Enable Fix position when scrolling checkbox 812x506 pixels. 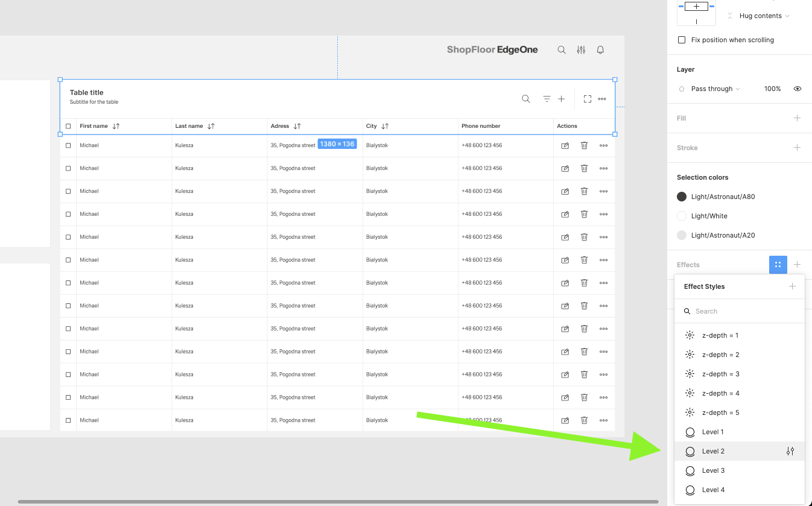[x=682, y=40]
